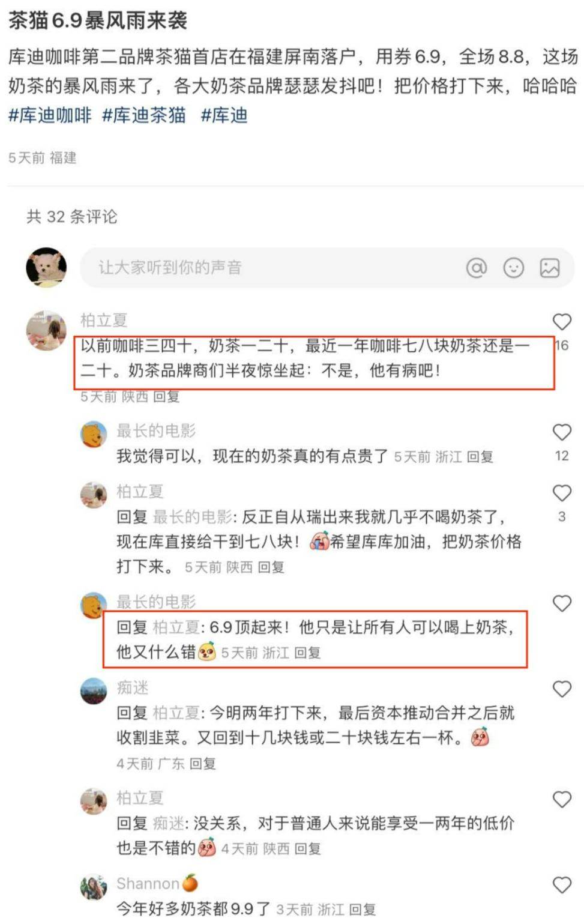Open the #库迪 hashtag
The image size is (584, 924).
[x=224, y=115]
